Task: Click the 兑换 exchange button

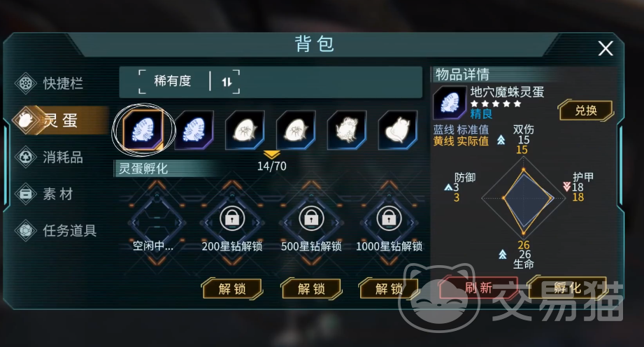Action: [x=586, y=110]
